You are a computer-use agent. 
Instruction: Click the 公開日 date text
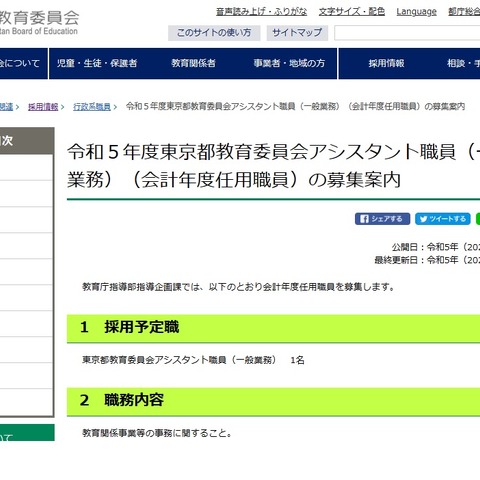tap(436, 247)
